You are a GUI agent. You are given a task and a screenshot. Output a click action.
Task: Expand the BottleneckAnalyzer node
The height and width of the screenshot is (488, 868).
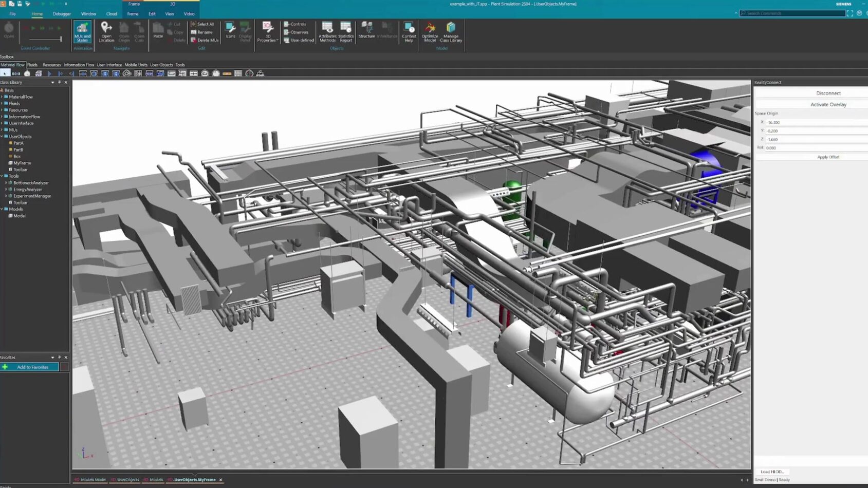point(6,183)
